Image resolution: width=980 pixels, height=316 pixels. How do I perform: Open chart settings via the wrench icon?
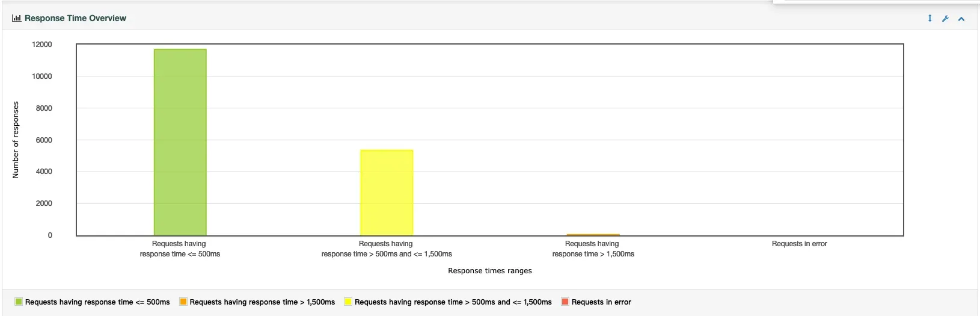click(945, 19)
